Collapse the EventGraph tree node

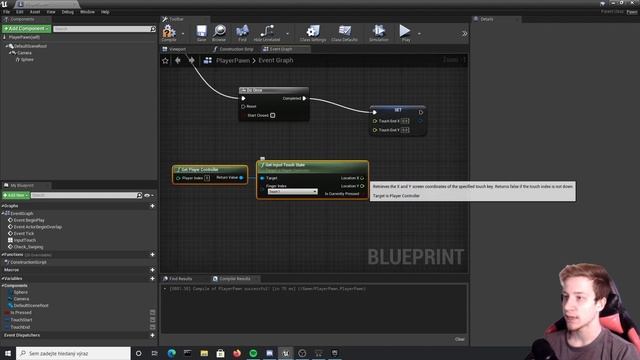tap(3, 213)
